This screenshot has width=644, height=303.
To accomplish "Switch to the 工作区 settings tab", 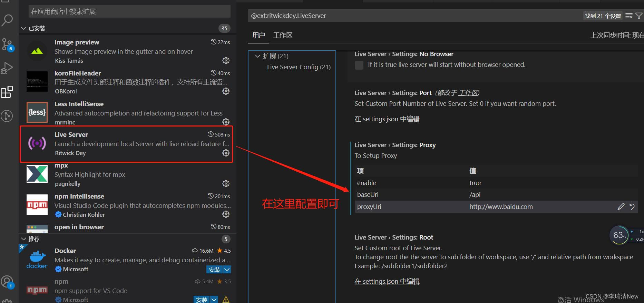I will tap(283, 35).
